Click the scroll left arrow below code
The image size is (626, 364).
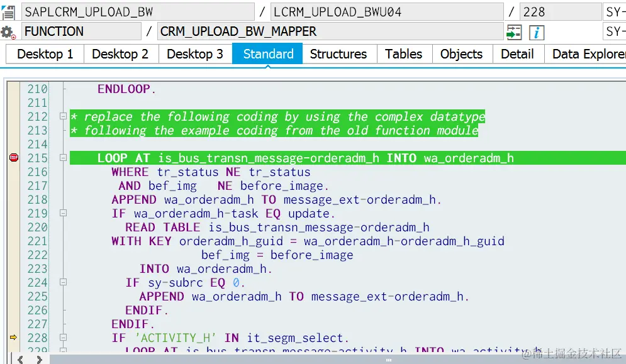point(20,359)
